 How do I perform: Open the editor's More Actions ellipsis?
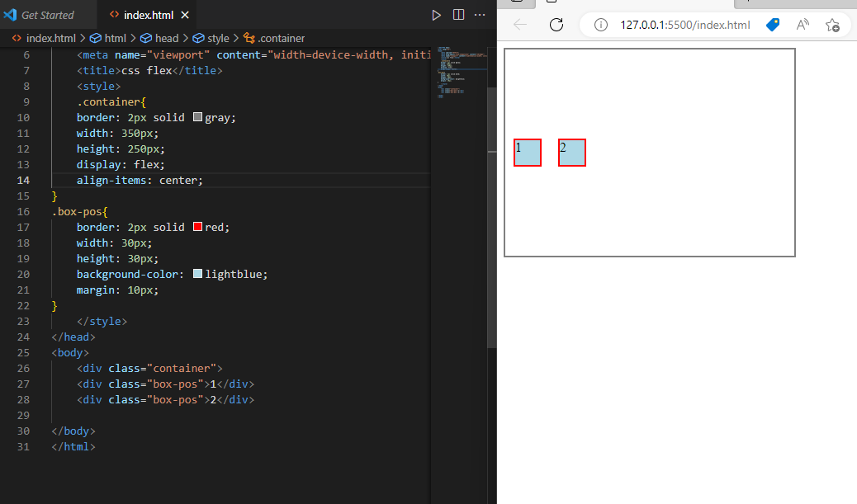480,15
